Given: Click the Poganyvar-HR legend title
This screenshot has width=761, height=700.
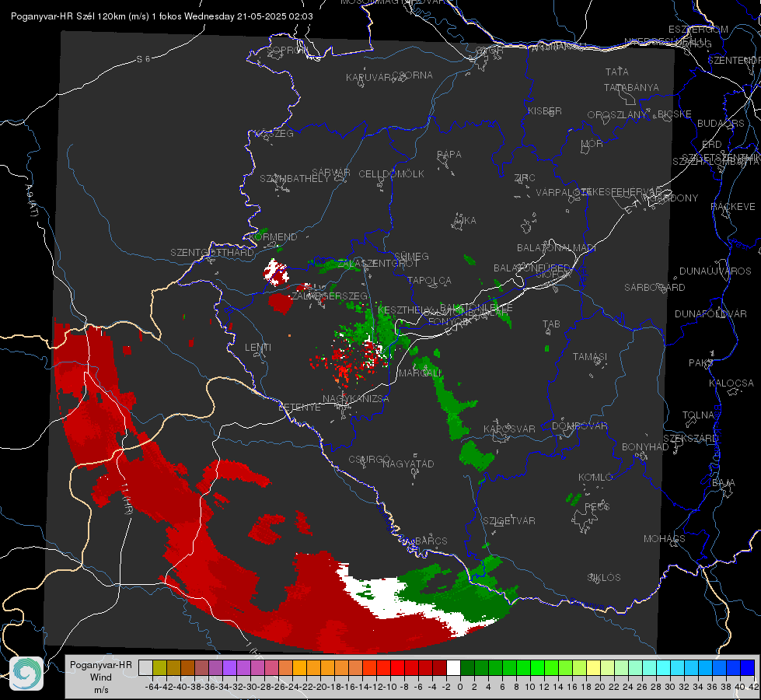Looking at the screenshot, I should 100,664.
